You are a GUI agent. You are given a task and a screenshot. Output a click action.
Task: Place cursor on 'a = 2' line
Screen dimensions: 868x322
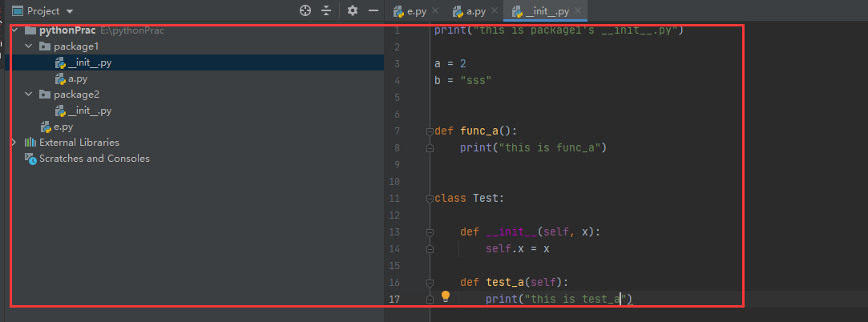coord(450,64)
